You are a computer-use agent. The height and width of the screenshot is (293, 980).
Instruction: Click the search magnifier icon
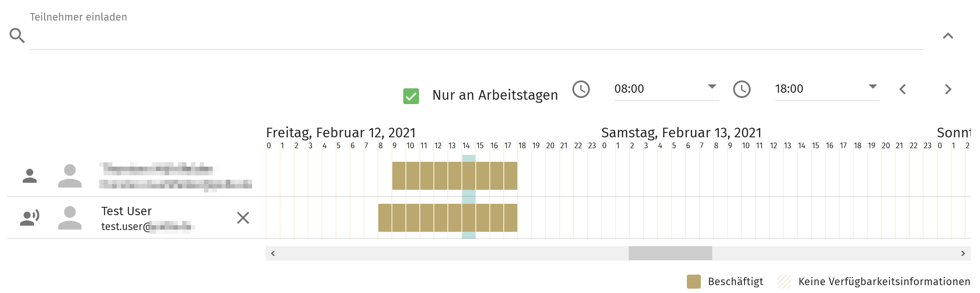(17, 36)
